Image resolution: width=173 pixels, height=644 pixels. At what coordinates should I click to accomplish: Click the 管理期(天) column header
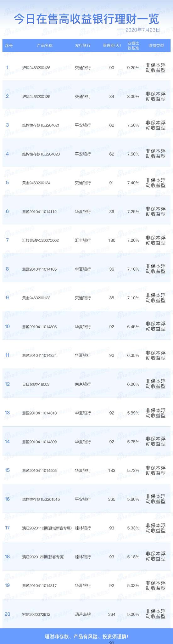(x=112, y=45)
